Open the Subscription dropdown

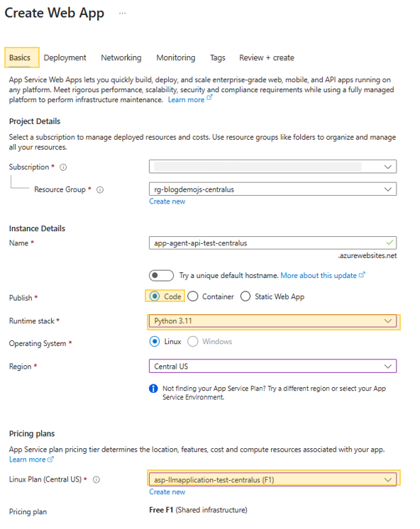coord(273,167)
